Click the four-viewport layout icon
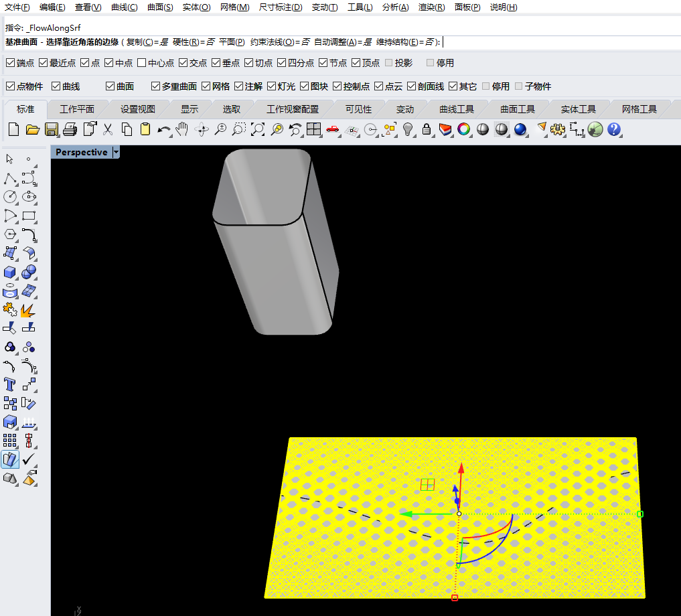This screenshot has height=616, width=681. (313, 129)
